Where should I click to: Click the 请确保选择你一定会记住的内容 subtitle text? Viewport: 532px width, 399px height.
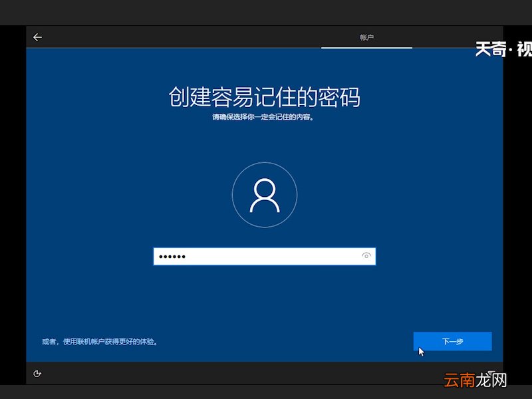click(263, 117)
